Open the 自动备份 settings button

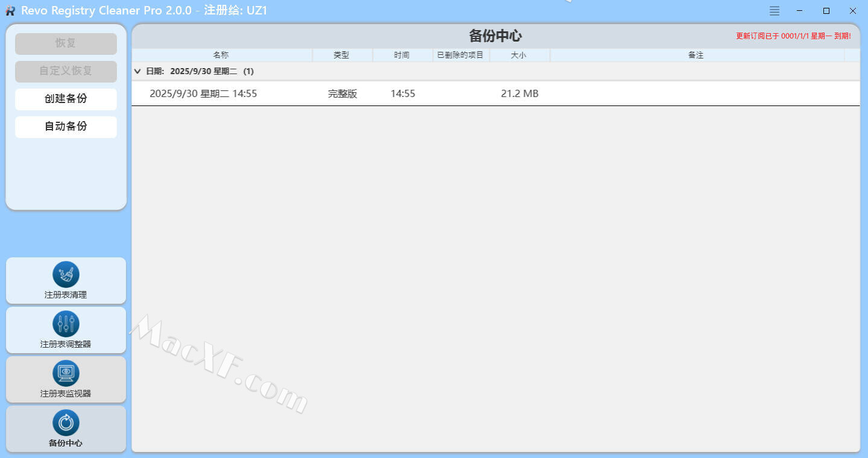click(x=66, y=127)
